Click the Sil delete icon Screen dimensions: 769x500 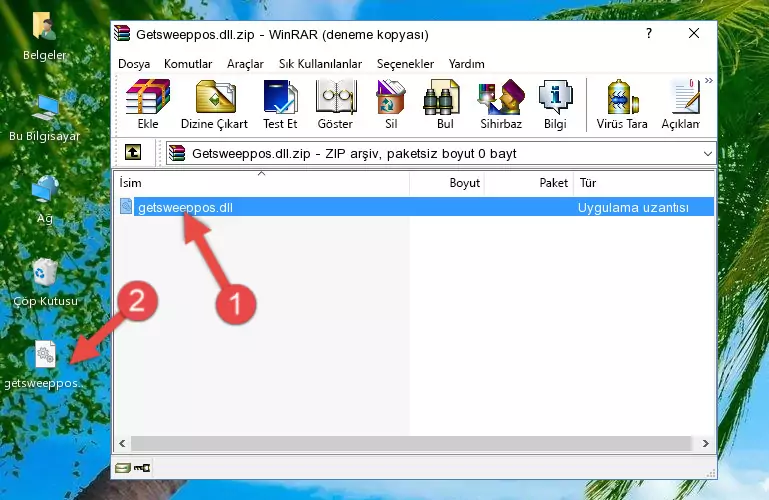click(391, 104)
